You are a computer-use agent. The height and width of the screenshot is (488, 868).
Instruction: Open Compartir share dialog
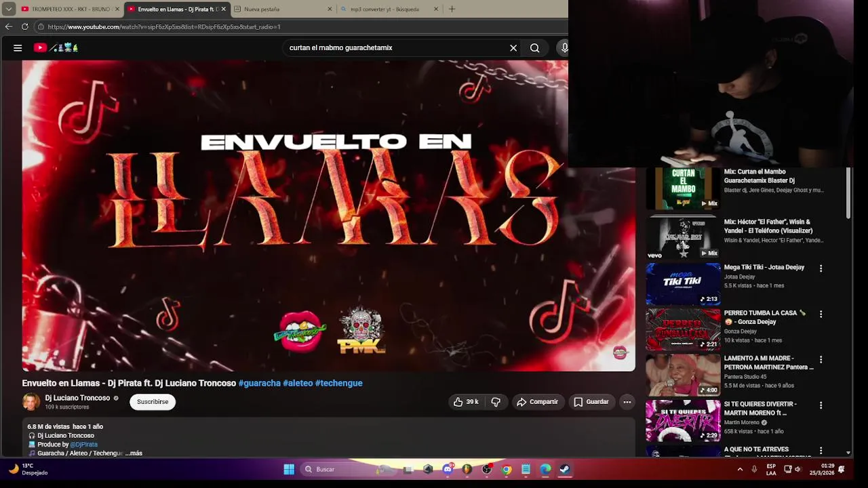coord(537,402)
